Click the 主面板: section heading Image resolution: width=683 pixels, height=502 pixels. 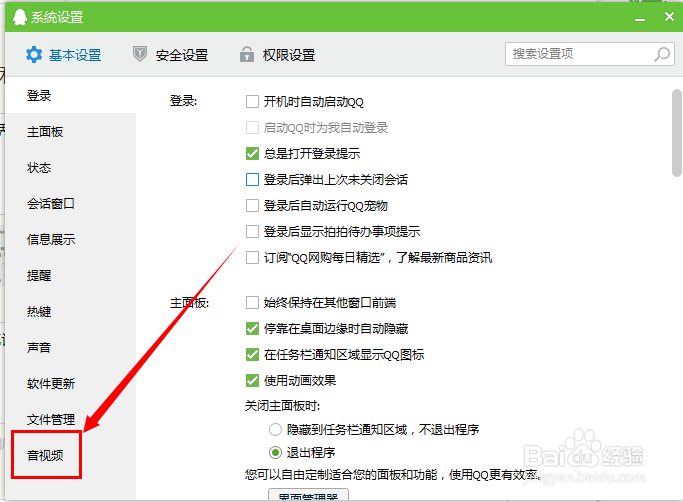[x=189, y=302]
